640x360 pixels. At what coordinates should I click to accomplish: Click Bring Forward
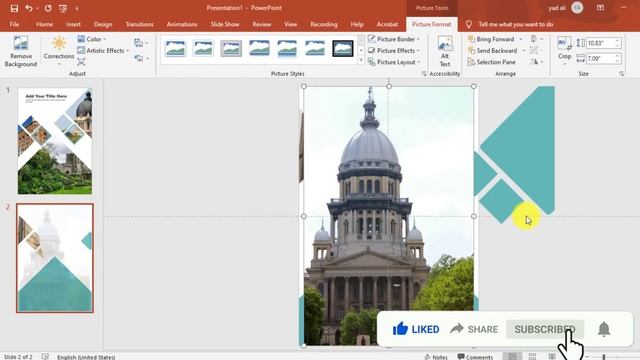491,39
